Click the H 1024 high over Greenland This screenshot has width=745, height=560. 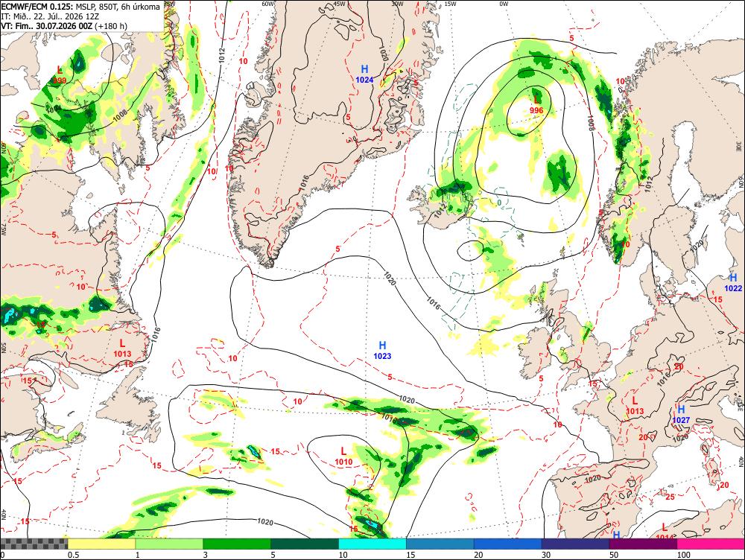364,74
